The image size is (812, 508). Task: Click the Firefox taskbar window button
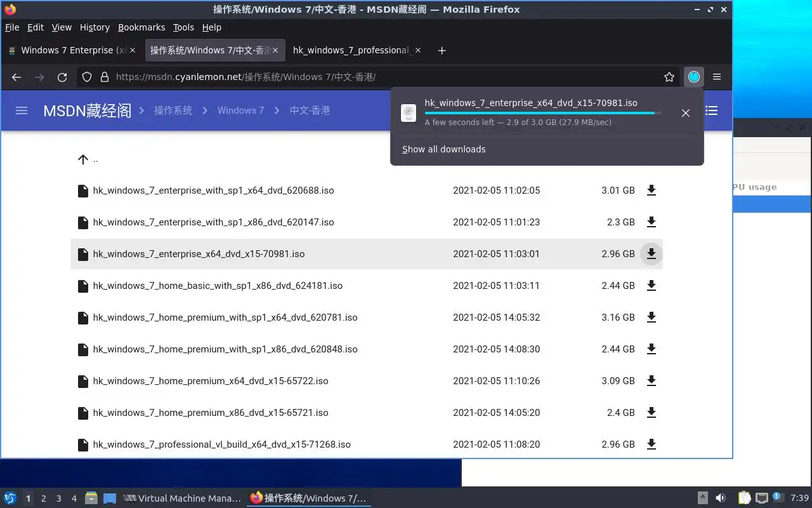(x=309, y=498)
